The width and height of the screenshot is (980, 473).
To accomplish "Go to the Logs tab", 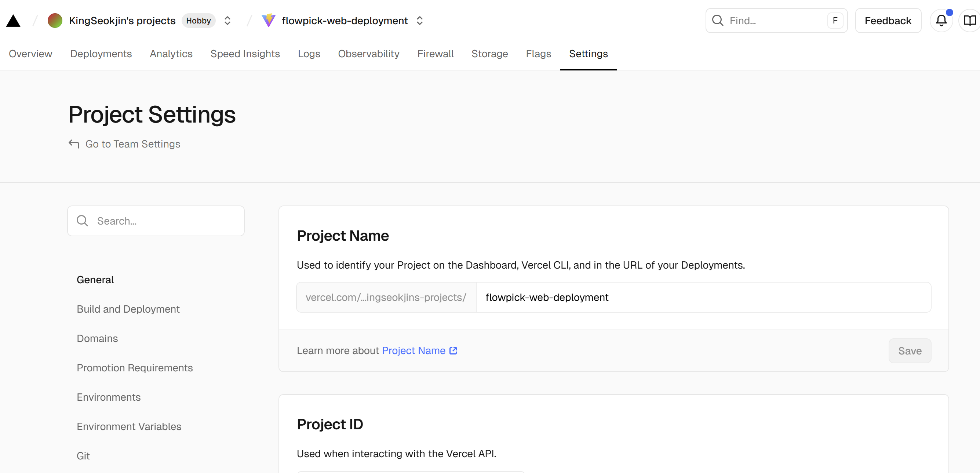I will (309, 54).
